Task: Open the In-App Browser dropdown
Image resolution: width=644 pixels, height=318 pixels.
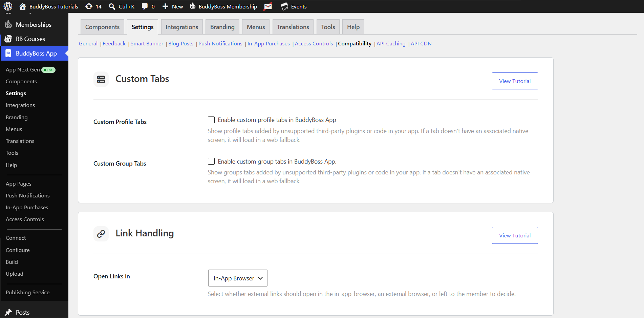Action: pyautogui.click(x=238, y=278)
